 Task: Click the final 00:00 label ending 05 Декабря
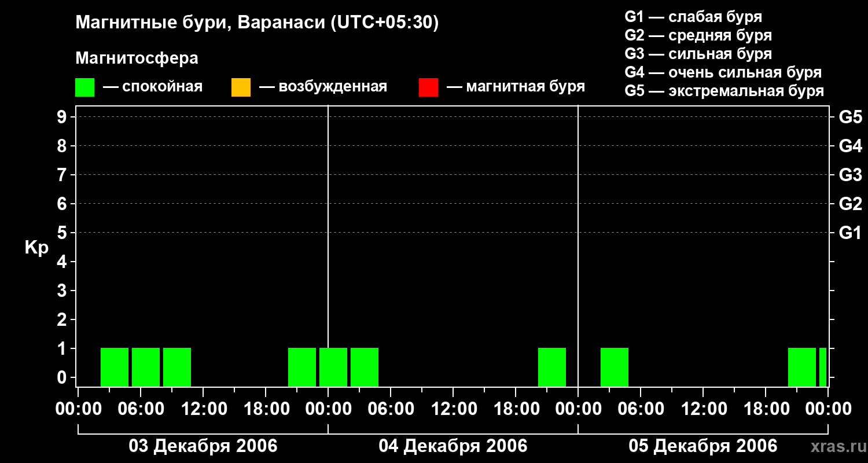(828, 409)
